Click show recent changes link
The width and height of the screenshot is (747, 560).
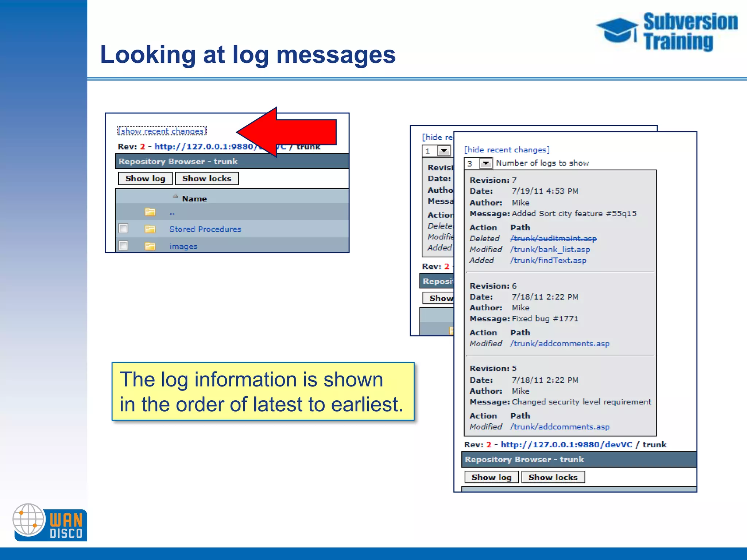click(x=162, y=131)
